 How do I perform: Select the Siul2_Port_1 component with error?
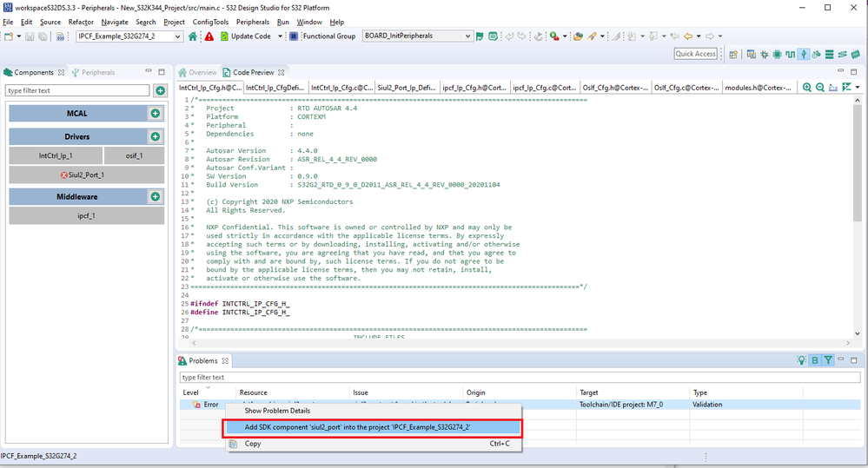86,175
